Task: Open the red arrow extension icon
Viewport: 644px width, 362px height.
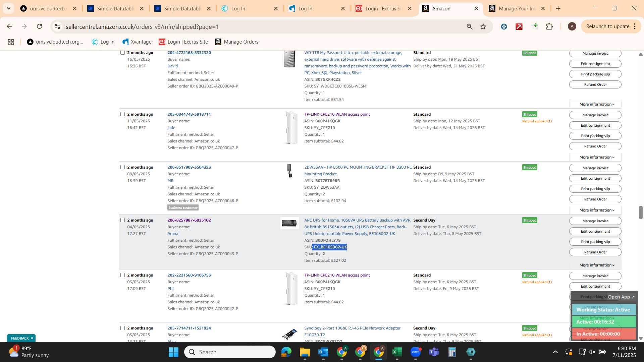Action: click(519, 26)
